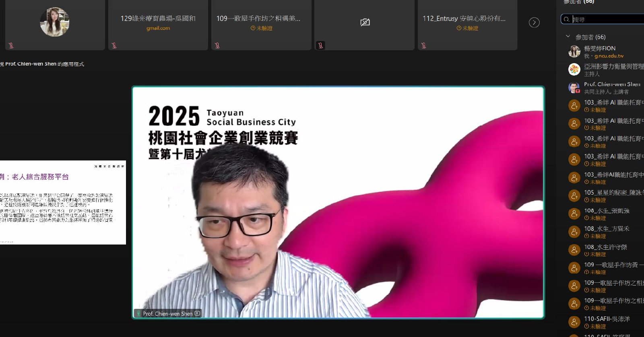Click avatar of 110-SAFII-吳沛洋
644x337 pixels.
click(574, 322)
